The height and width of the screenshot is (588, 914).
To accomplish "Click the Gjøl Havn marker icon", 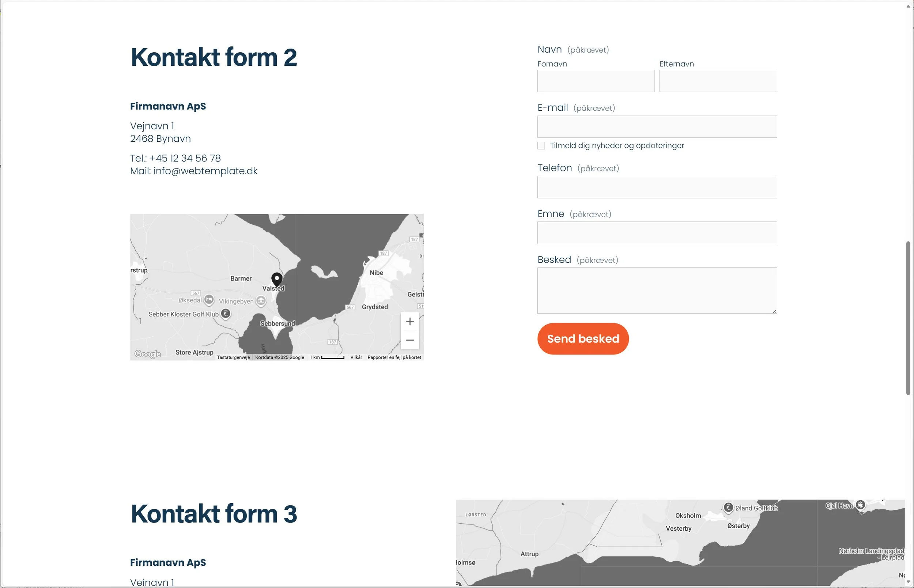I will click(861, 505).
